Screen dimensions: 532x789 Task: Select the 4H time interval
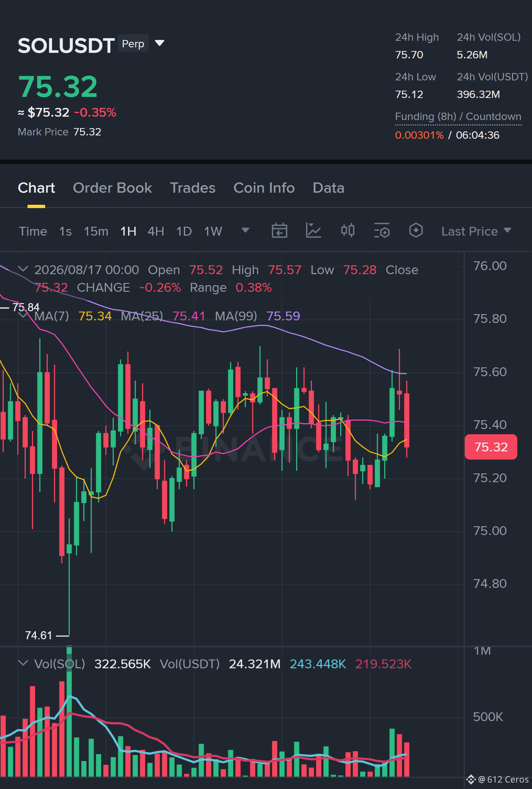156,231
